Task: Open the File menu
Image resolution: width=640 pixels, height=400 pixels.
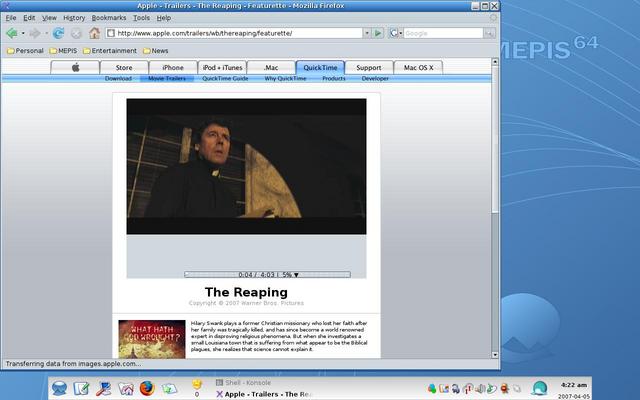Action: [x=11, y=18]
